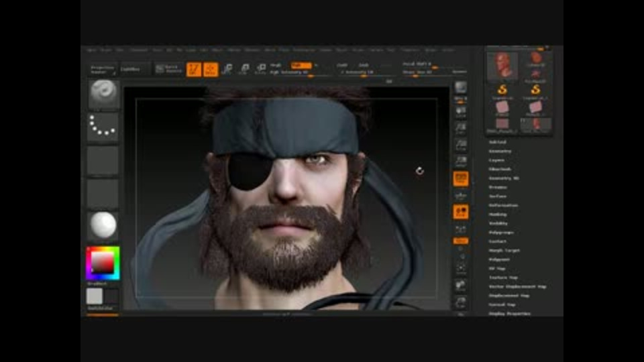This screenshot has height=362, width=644.
Task: Expand the Geometry section
Action: pyautogui.click(x=500, y=151)
